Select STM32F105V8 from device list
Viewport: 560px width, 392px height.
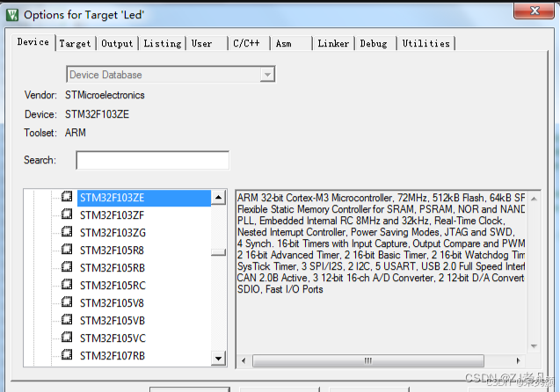click(x=112, y=302)
